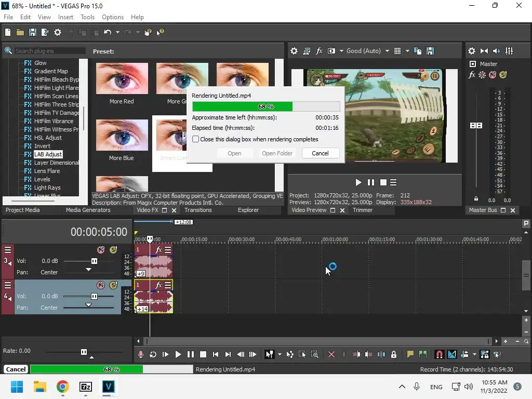Click the What's This help icon
This screenshot has height=399, width=532.
[x=160, y=32]
